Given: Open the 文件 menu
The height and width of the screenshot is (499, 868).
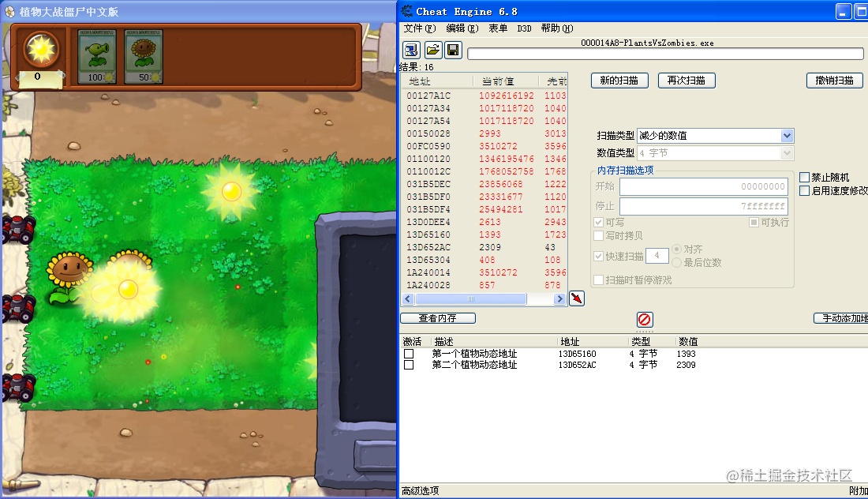Looking at the screenshot, I should [x=420, y=28].
